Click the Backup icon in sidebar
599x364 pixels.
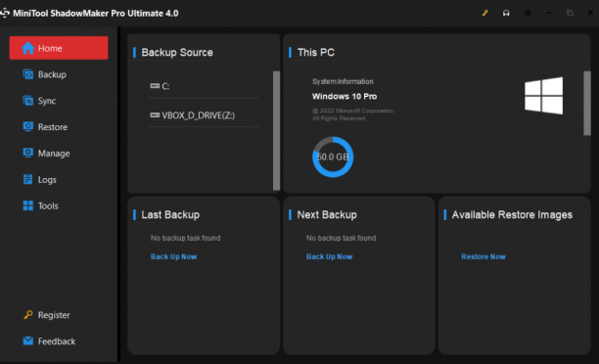coord(27,74)
